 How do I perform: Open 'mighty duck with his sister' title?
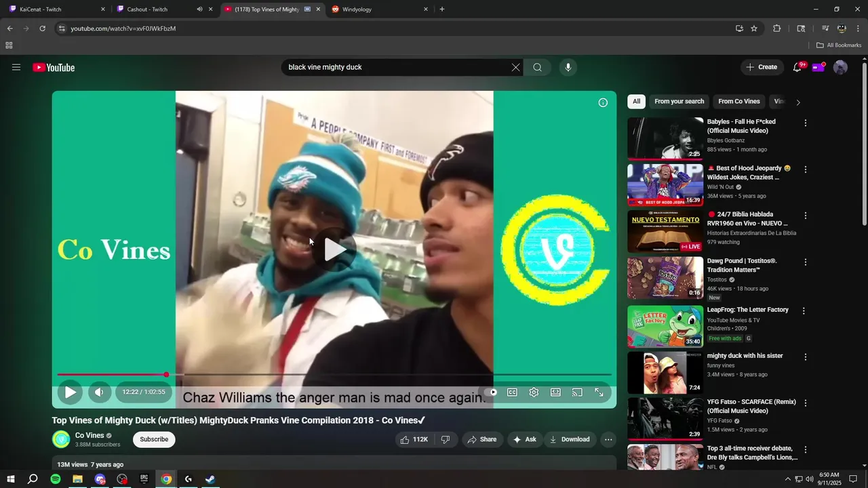(745, 356)
